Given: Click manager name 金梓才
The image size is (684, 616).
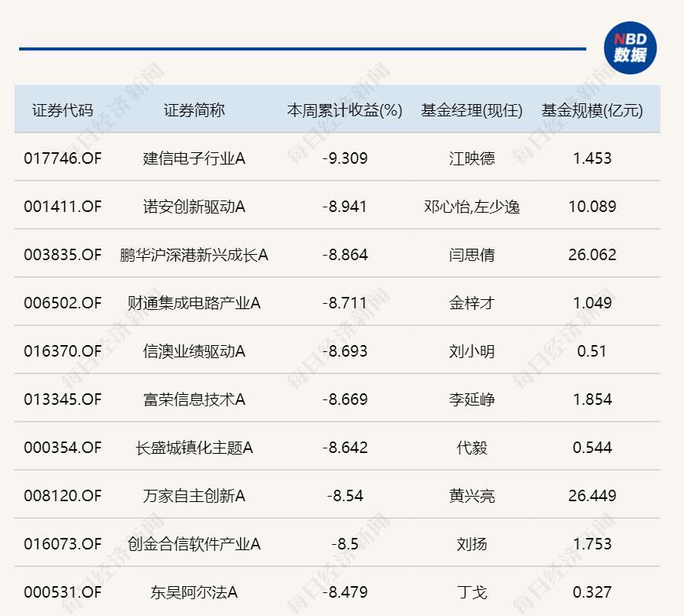Looking at the screenshot, I should [x=471, y=303].
